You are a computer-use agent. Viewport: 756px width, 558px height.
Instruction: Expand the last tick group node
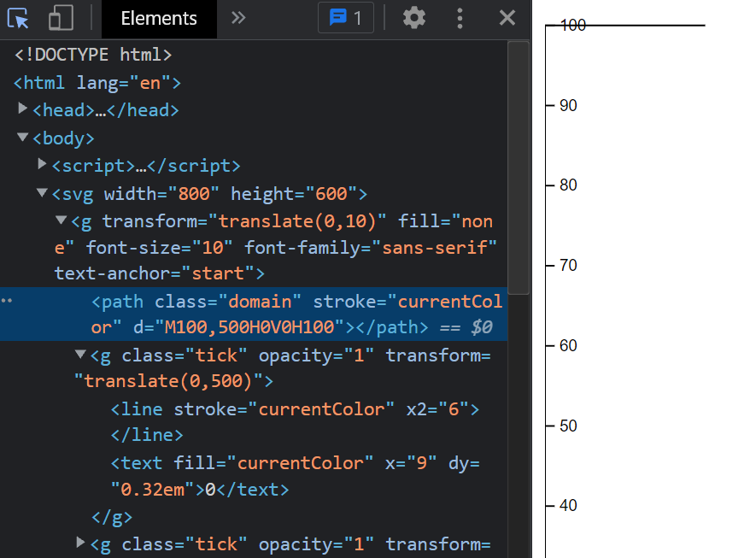click(x=80, y=542)
